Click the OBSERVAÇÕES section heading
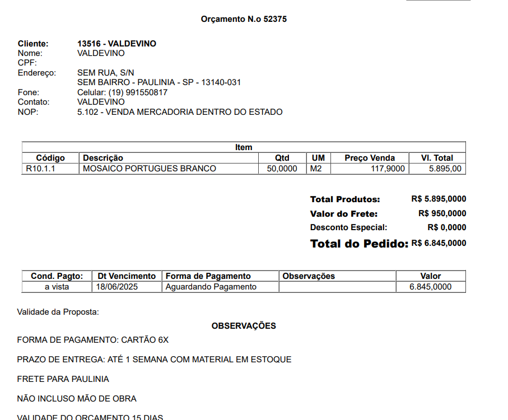The width and height of the screenshot is (508, 420). pyautogui.click(x=244, y=326)
